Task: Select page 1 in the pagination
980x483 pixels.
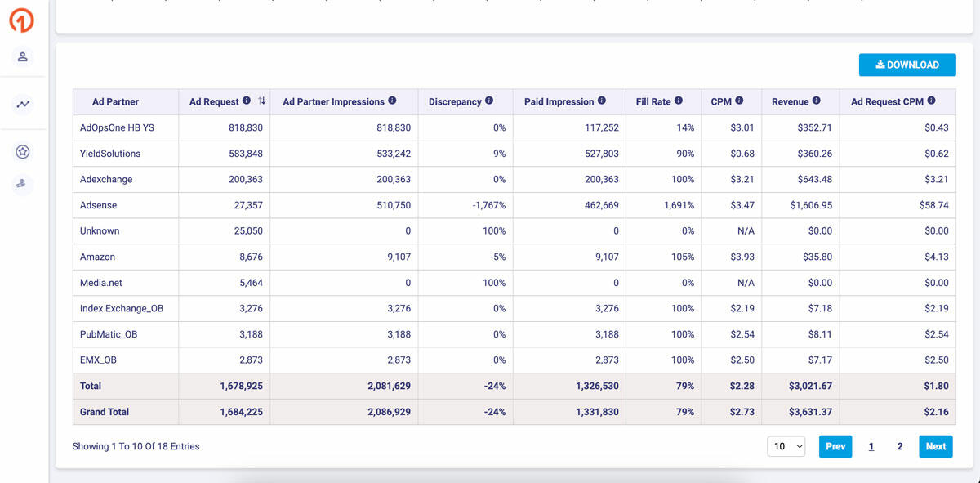Action: [x=871, y=446]
